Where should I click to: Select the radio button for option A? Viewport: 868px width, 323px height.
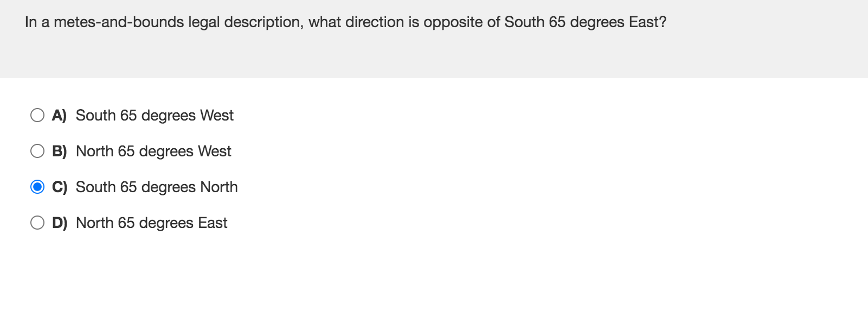(37, 115)
